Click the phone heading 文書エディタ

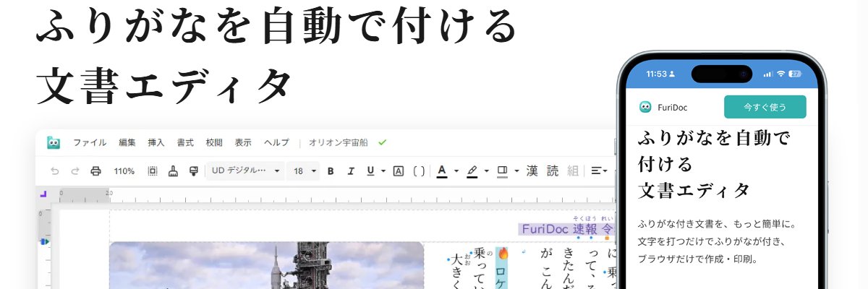point(694,191)
